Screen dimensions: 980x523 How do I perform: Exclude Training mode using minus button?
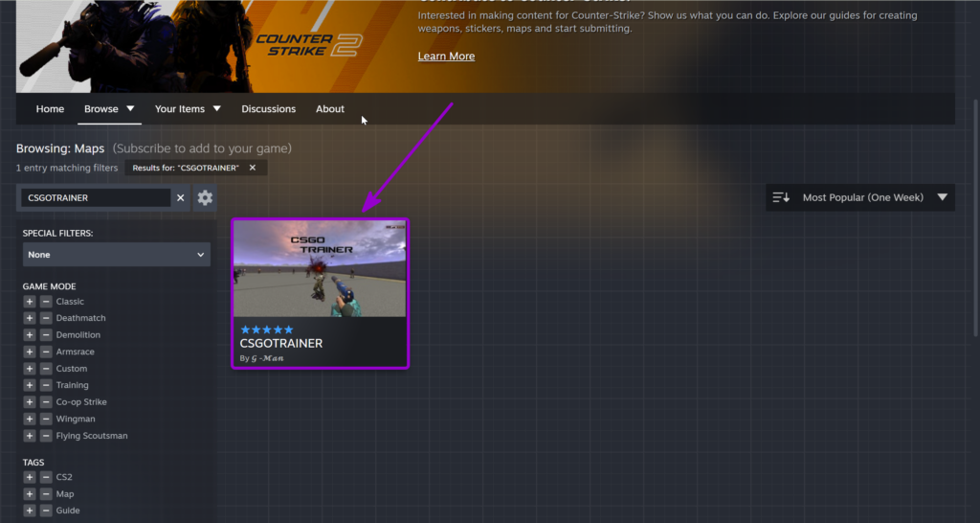tap(46, 385)
